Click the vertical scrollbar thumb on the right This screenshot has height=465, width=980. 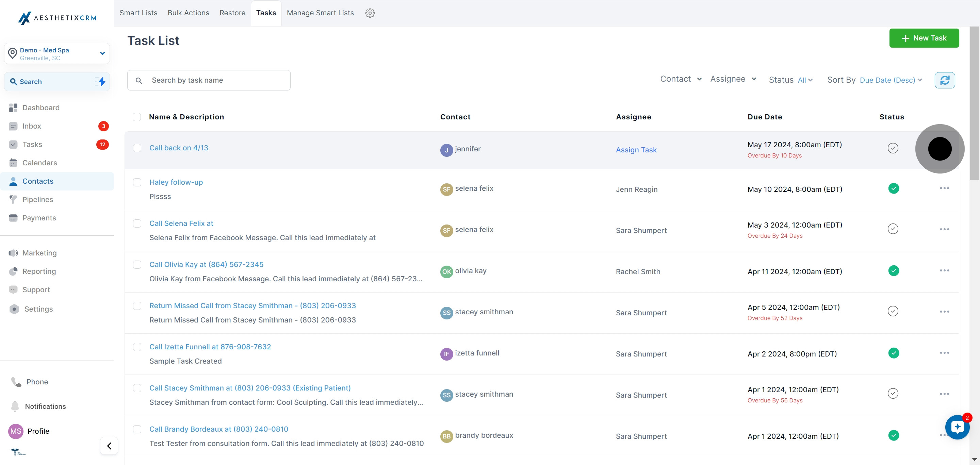pos(974,103)
